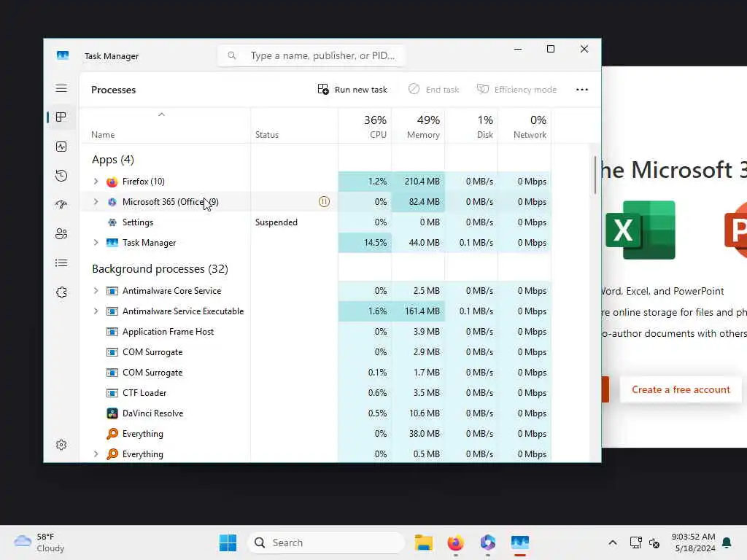The image size is (747, 560).
Task: Click the paused status icon for Microsoft 365
Action: pos(324,202)
